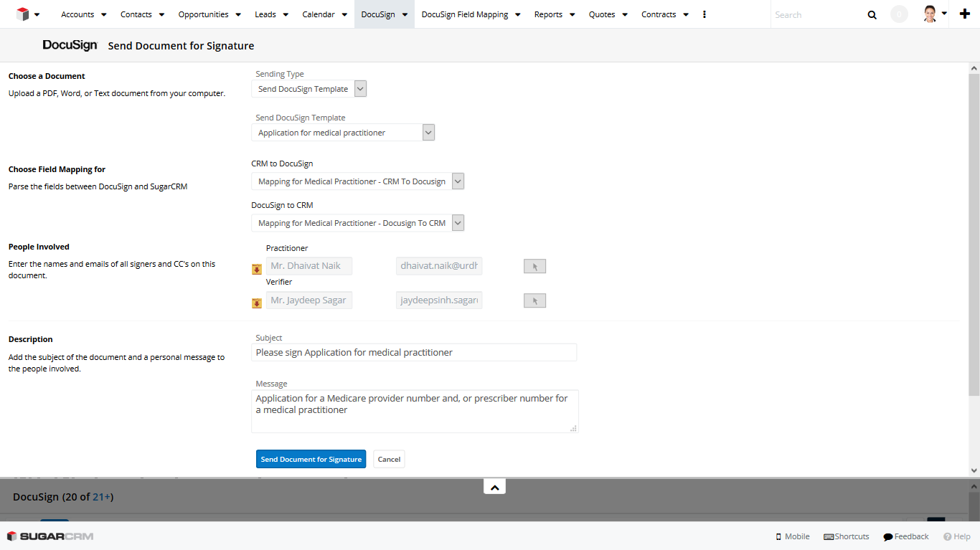Click the select-pointer button for Practitioner
Screen dimensions: 980x550
pos(535,267)
